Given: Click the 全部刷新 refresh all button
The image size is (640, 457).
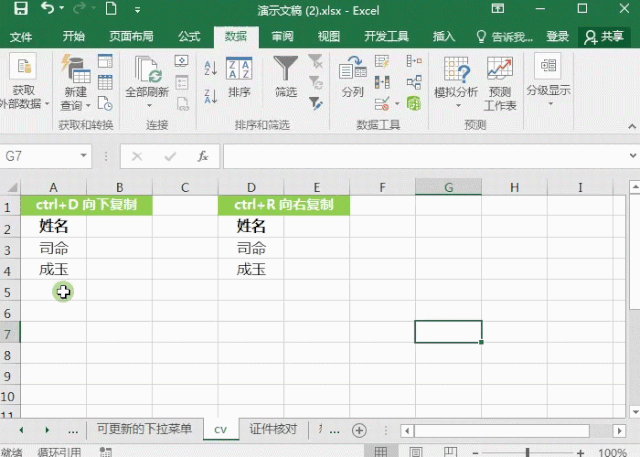Looking at the screenshot, I should pos(147,83).
